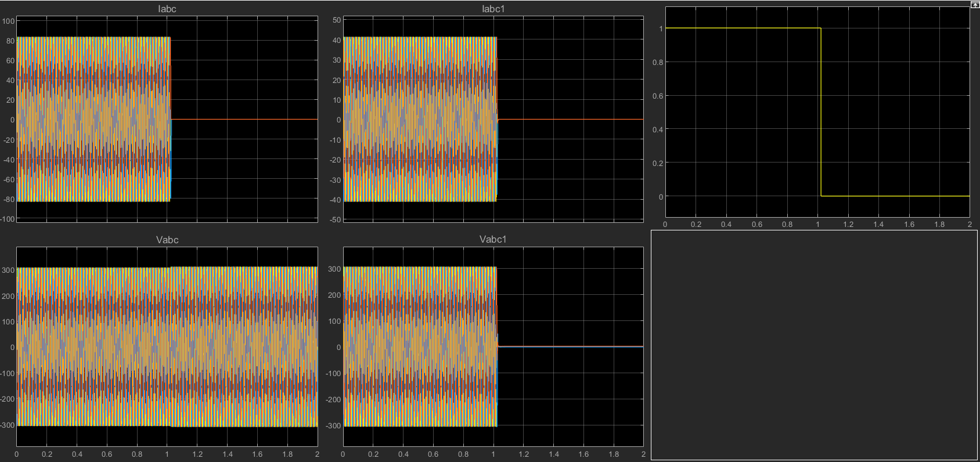Click the Iabc1 three-phase current waveform
Screen dimensions: 980x462
420,119
